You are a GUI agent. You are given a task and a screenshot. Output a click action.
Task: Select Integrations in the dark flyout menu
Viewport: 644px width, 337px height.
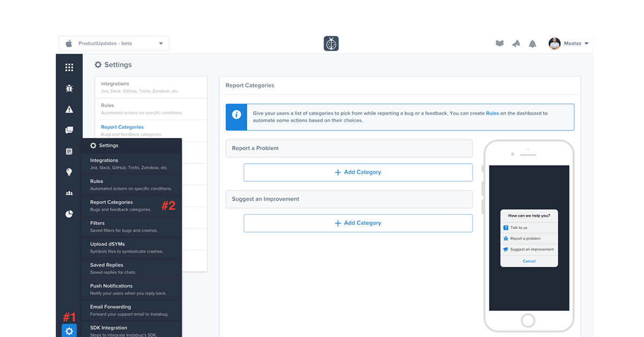[x=132, y=164]
